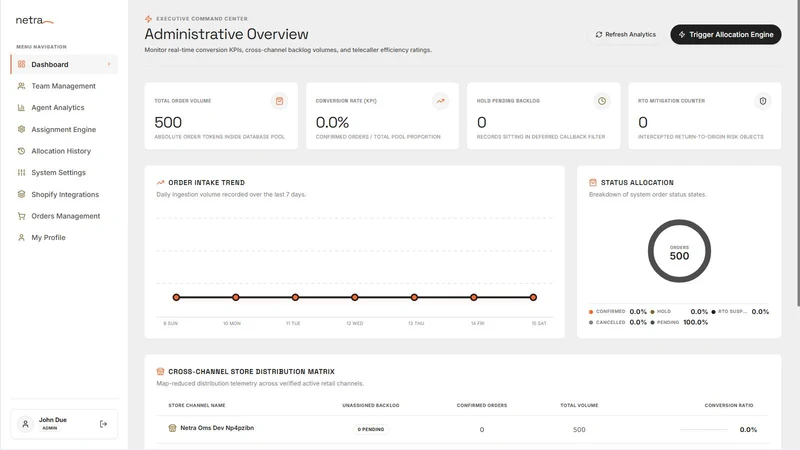
Task: Click the Dashboard grid icon
Action: click(x=21, y=64)
